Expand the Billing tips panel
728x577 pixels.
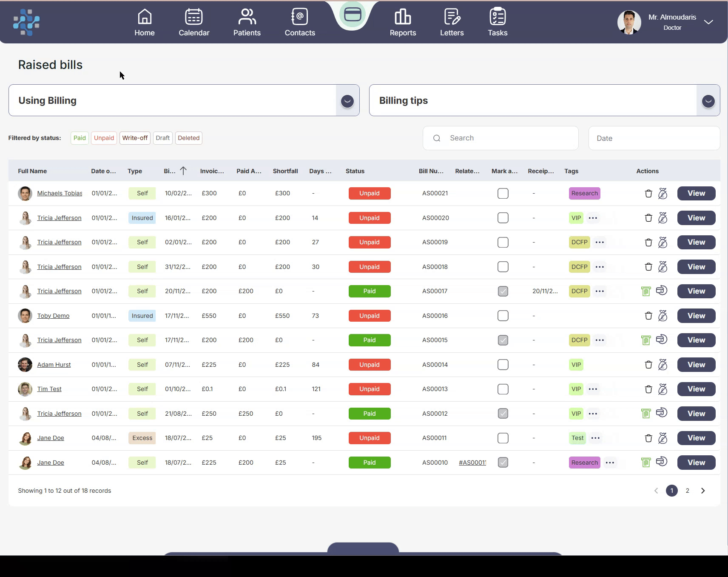coord(708,101)
